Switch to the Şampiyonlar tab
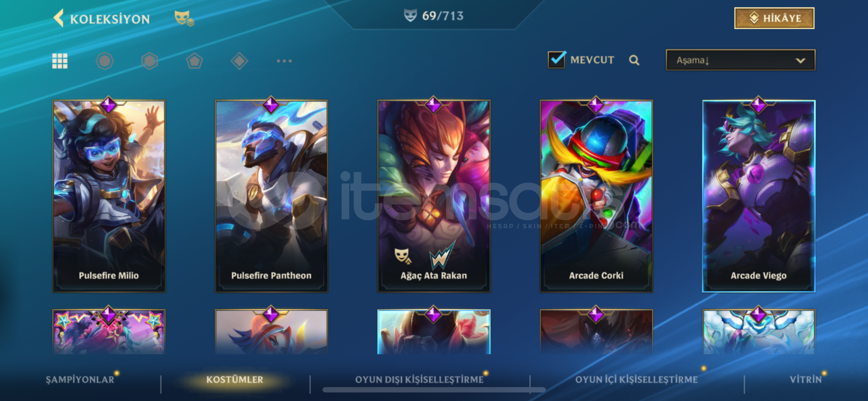The image size is (868, 401). pyautogui.click(x=80, y=379)
